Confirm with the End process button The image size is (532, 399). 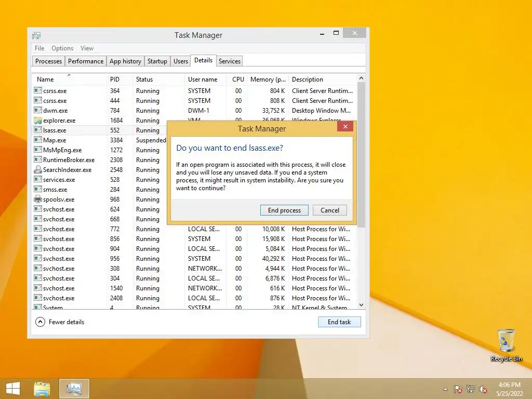[284, 210]
